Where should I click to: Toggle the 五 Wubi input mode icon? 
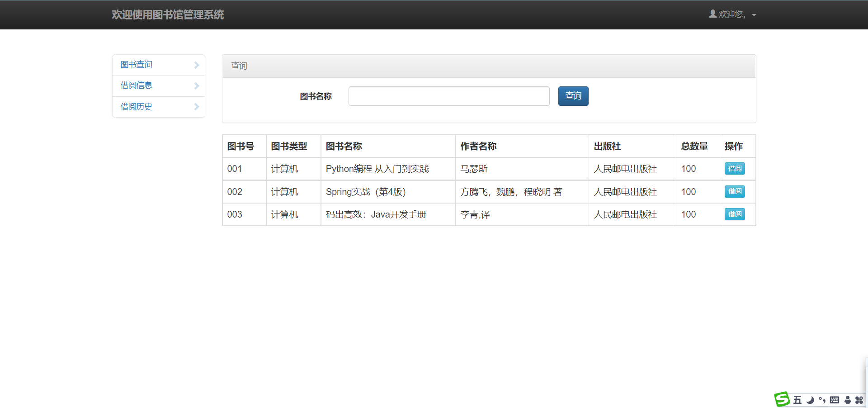click(797, 400)
